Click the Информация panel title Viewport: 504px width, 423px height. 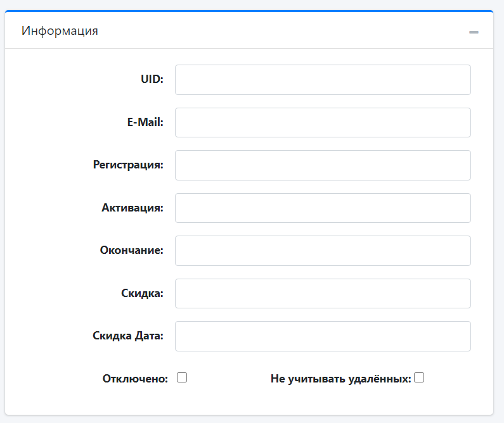[60, 31]
